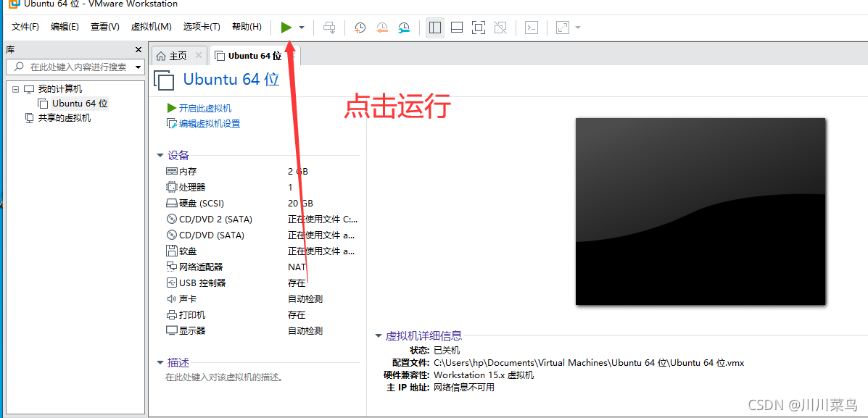
Task: Open the 虚拟机(M) menu
Action: (151, 27)
